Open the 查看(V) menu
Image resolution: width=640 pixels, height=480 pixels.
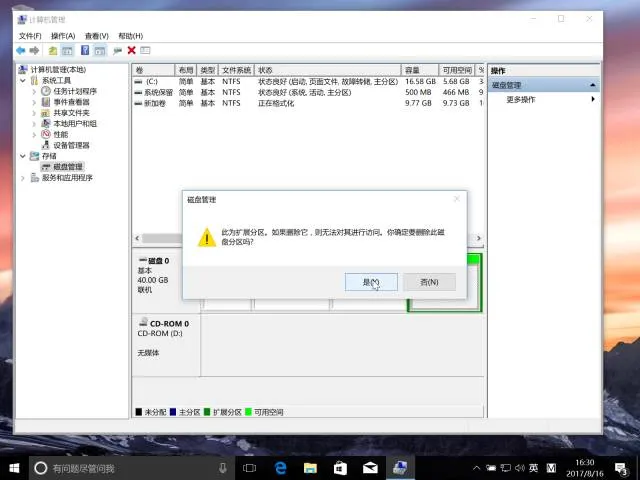pyautogui.click(x=96, y=36)
